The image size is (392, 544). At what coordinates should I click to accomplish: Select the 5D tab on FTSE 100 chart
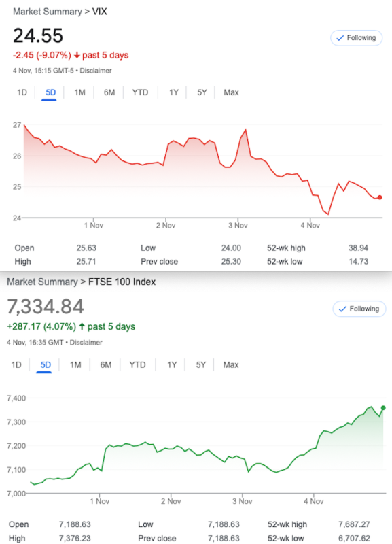pos(46,365)
